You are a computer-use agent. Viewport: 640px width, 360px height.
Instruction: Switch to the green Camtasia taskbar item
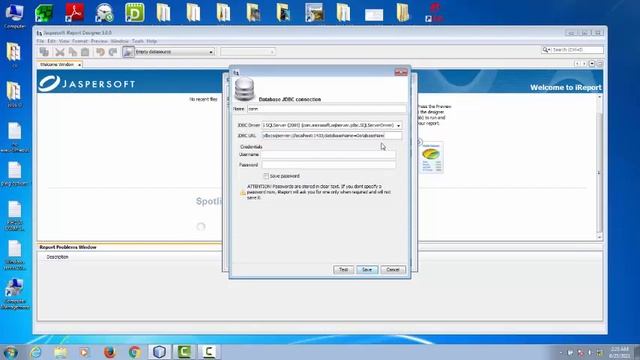[x=184, y=352]
